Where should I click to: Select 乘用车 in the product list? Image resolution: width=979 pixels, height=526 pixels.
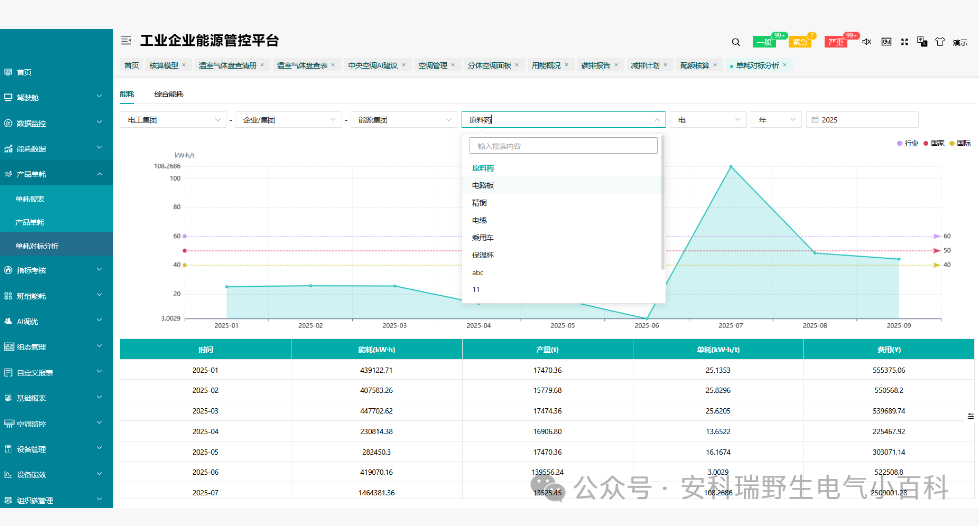(x=561, y=238)
